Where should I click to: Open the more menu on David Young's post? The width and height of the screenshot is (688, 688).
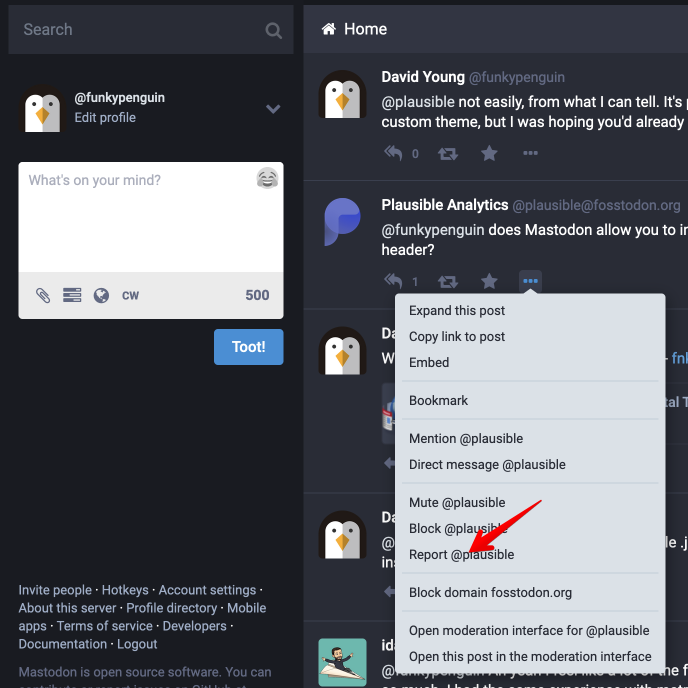pyautogui.click(x=530, y=153)
